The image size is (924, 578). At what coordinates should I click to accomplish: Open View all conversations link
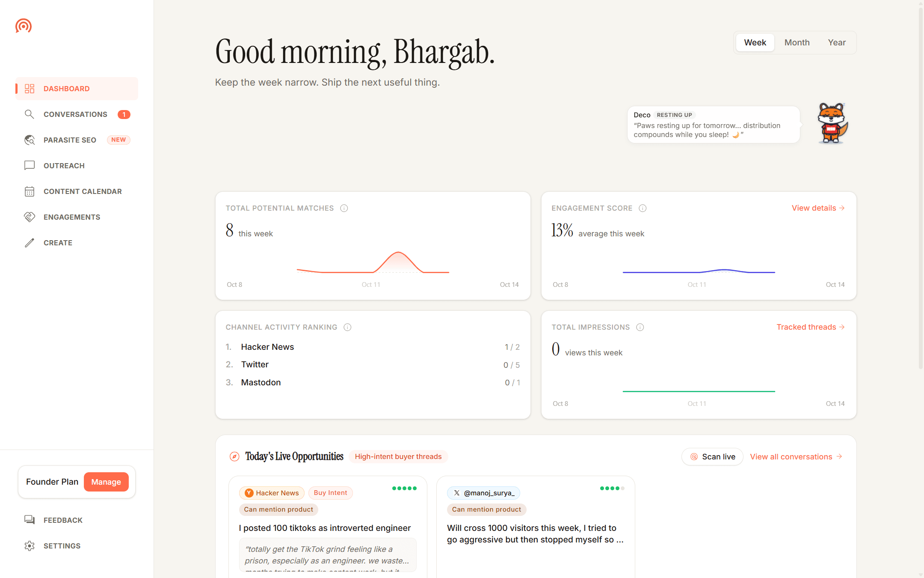coord(796,457)
